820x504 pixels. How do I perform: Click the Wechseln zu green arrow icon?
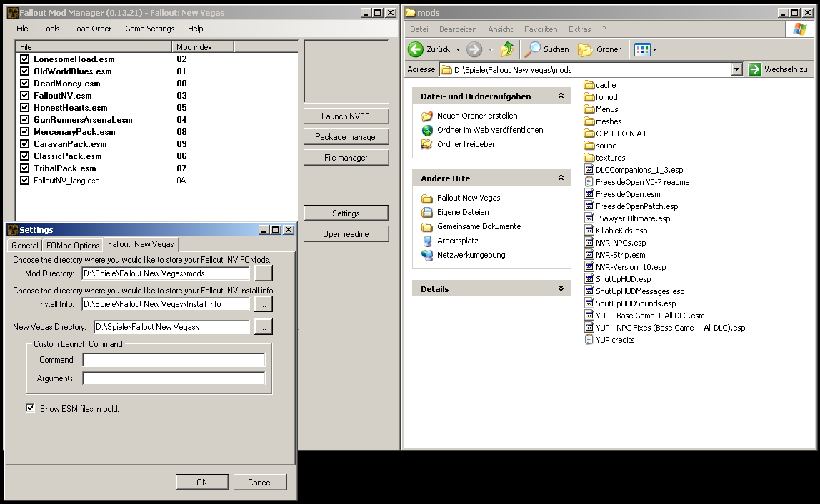coord(754,69)
